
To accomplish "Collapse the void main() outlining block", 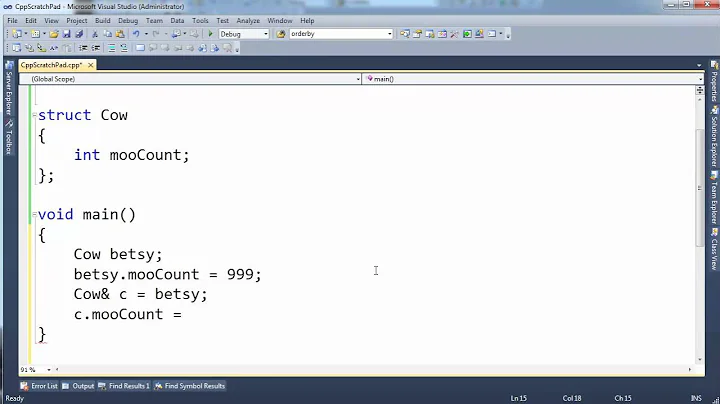I will 34,214.
